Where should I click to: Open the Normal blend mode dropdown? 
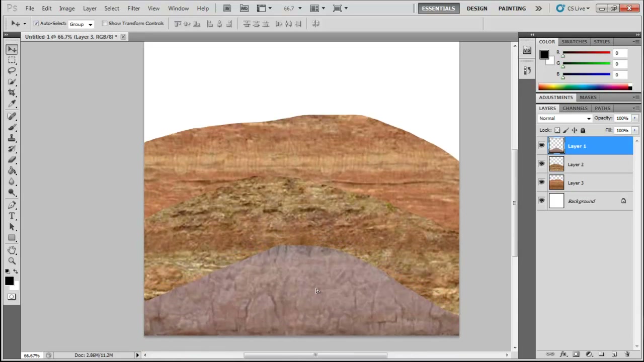pyautogui.click(x=565, y=118)
